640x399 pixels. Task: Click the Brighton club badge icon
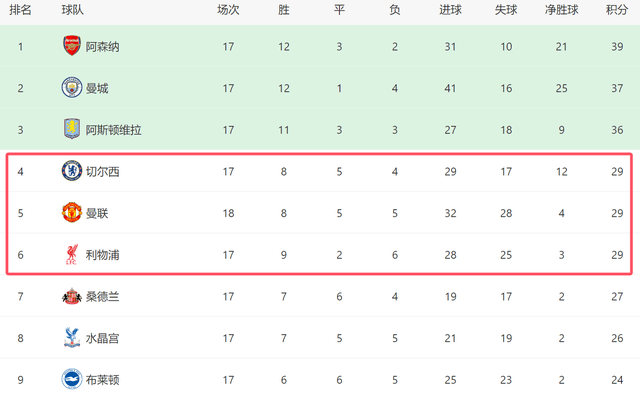[x=72, y=379]
